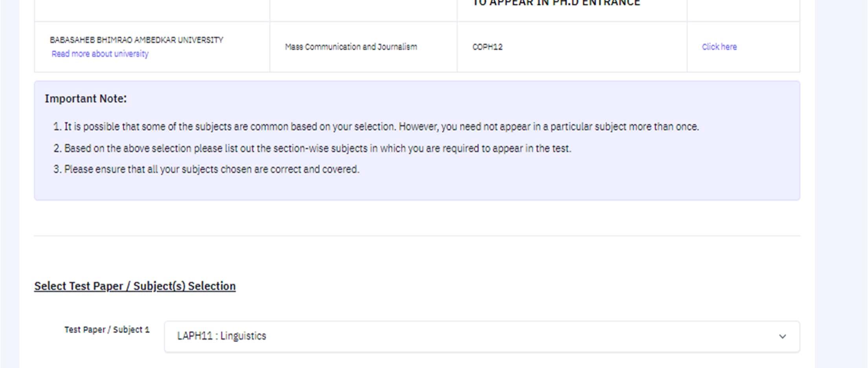The width and height of the screenshot is (868, 368).
Task: Click the "Select Test Paper / Subject(s) Selection" heading
Action: (x=135, y=286)
